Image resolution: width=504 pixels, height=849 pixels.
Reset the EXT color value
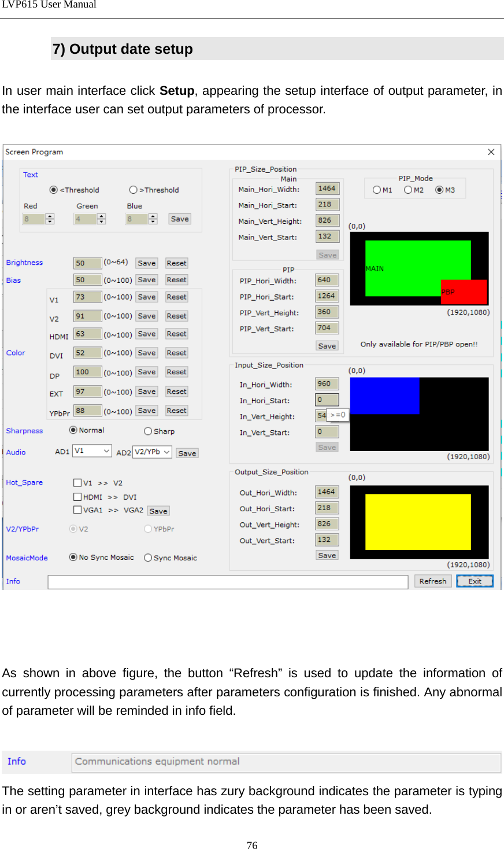point(176,392)
